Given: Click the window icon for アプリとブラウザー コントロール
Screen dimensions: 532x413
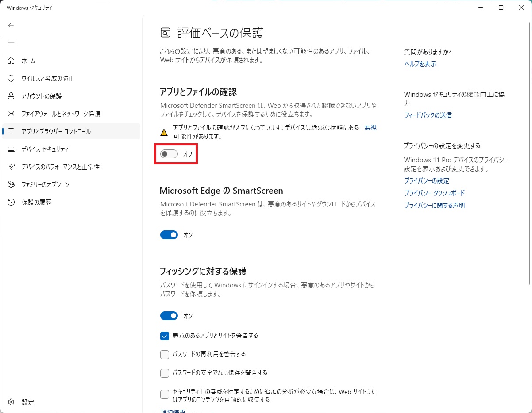Looking at the screenshot, I should pyautogui.click(x=12, y=131).
